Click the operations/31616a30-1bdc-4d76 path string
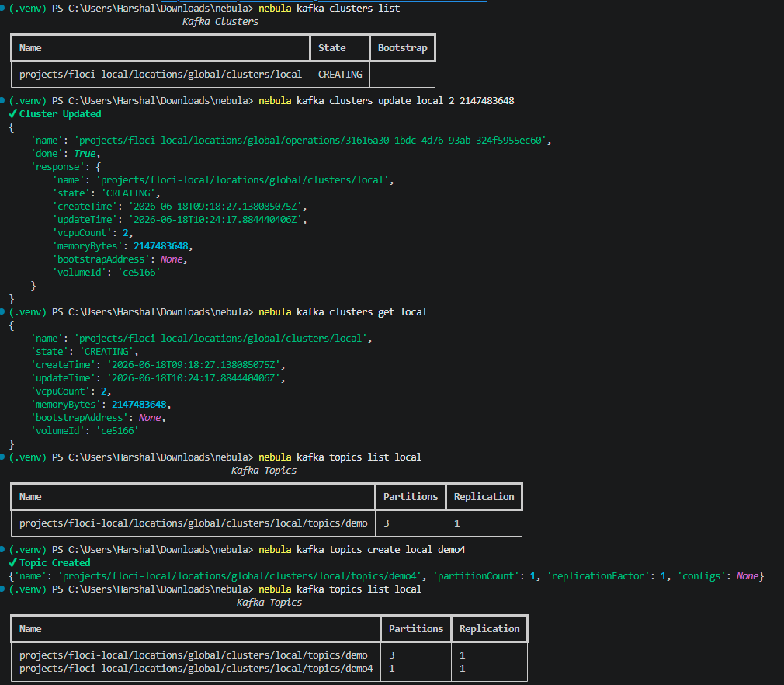Image resolution: width=784 pixels, height=685 pixels. (310, 140)
